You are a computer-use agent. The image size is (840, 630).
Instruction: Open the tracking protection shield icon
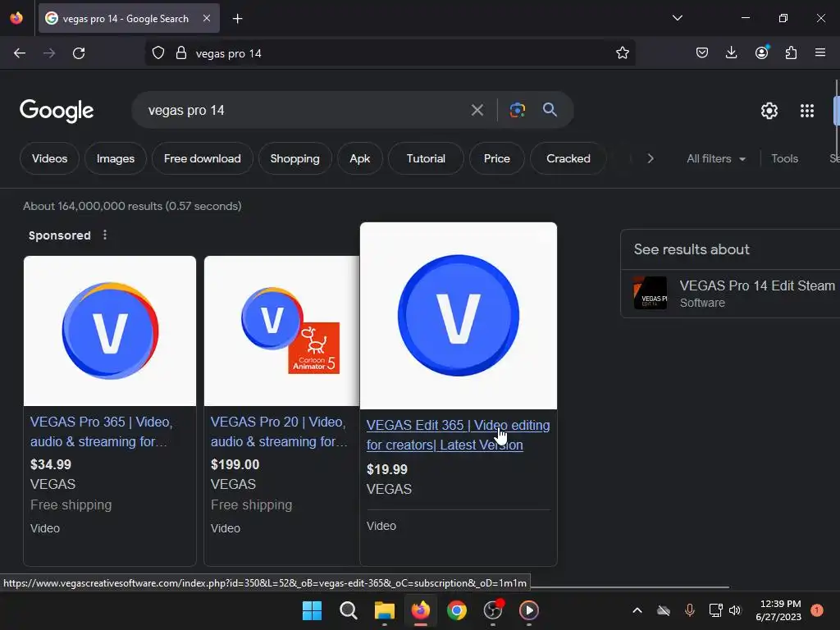point(158,53)
